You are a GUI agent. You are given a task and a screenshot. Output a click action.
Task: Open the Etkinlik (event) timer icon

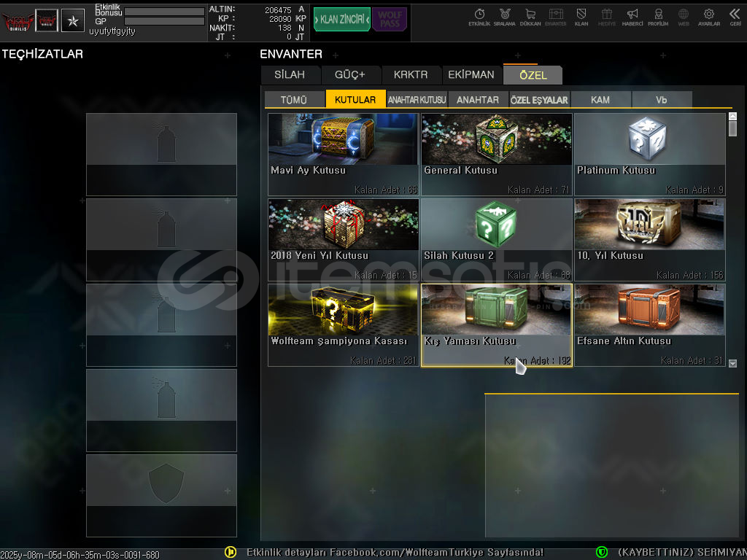click(479, 17)
